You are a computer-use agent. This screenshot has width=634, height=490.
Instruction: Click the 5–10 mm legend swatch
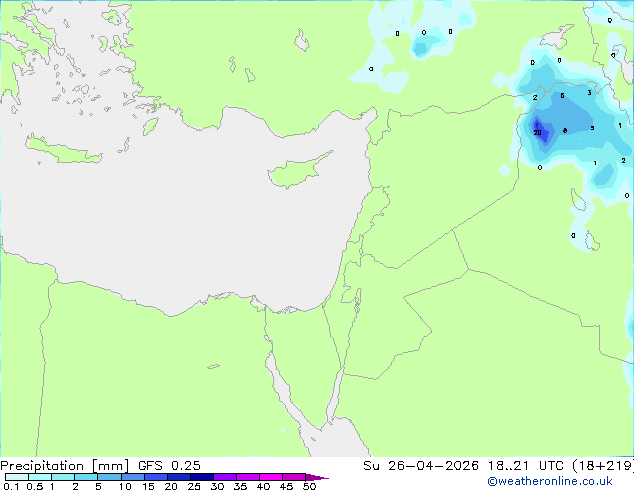click(109, 477)
